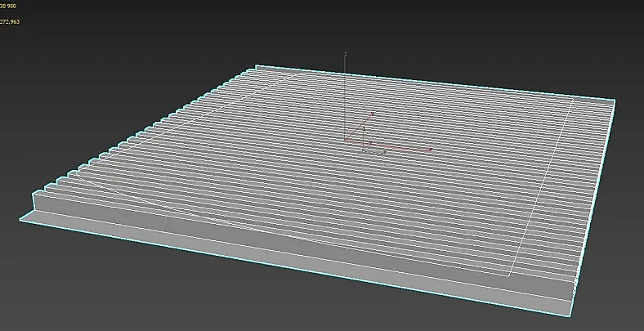Click empty dark viewport background to deselect
The width and height of the screenshot is (644, 331).
[x=123, y=49]
